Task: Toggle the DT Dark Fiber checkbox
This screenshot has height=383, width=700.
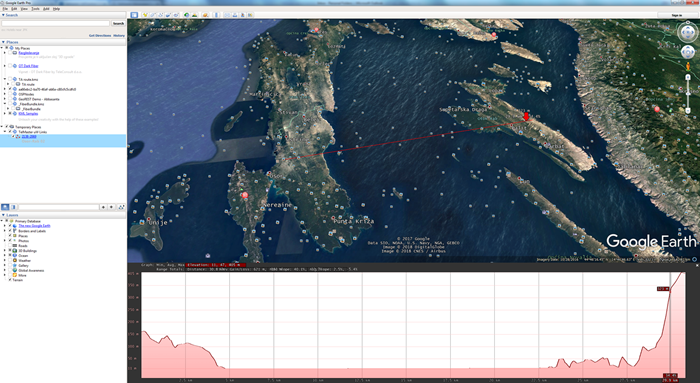Action: point(10,66)
